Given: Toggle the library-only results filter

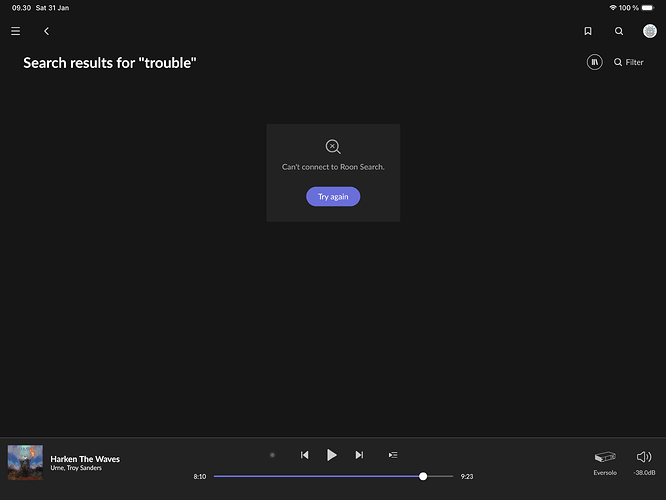Looking at the screenshot, I should click(x=595, y=62).
